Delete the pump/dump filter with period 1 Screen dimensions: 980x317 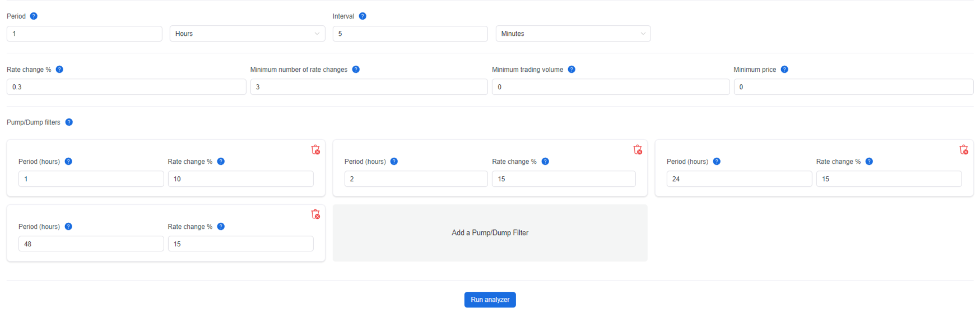click(315, 150)
